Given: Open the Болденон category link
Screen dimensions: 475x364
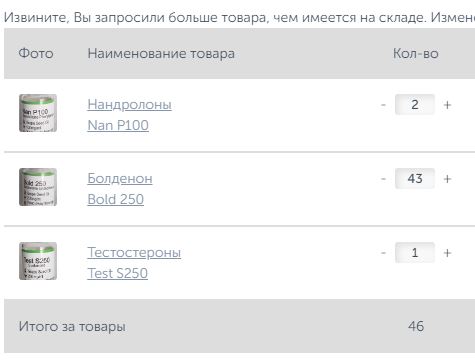Looking at the screenshot, I should [120, 179].
